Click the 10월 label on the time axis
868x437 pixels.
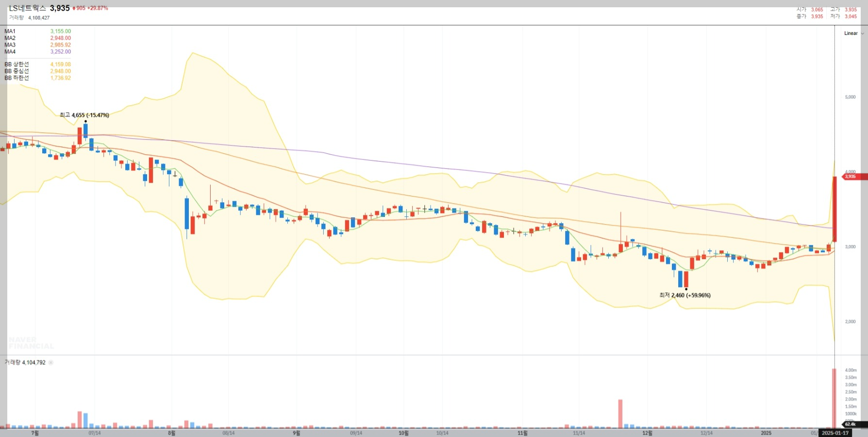tap(403, 433)
